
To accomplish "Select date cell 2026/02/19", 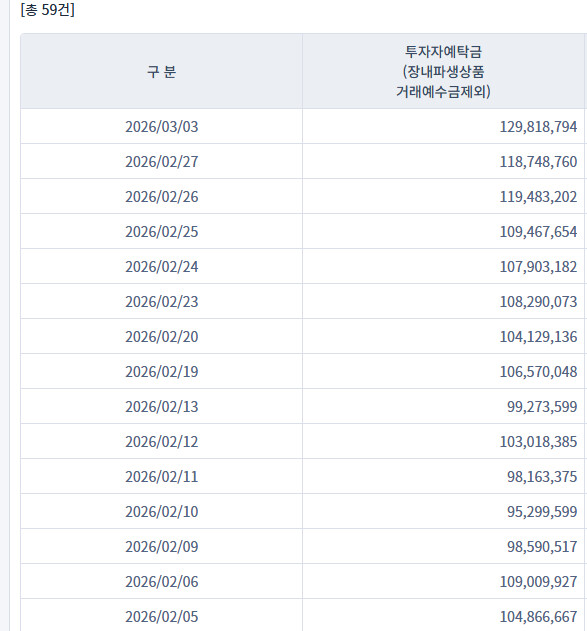I will click(x=161, y=372).
